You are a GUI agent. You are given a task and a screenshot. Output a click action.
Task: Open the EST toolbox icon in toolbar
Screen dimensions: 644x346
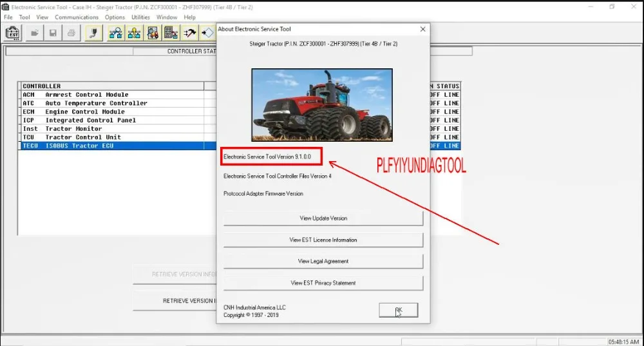tap(13, 33)
